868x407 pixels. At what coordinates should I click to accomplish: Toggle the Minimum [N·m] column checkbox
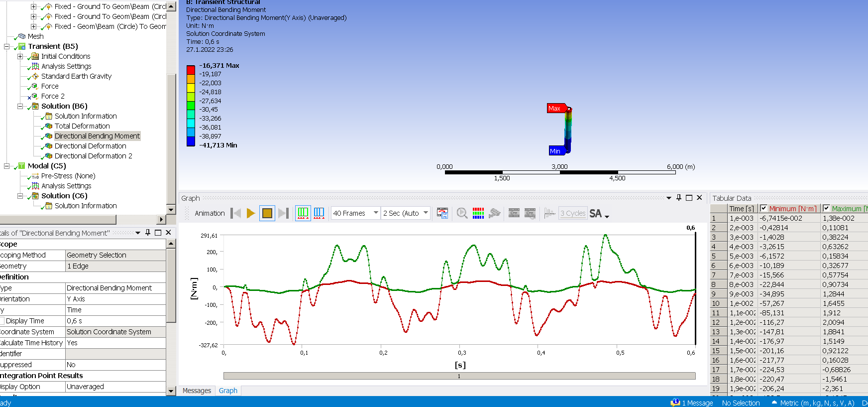[763, 208]
